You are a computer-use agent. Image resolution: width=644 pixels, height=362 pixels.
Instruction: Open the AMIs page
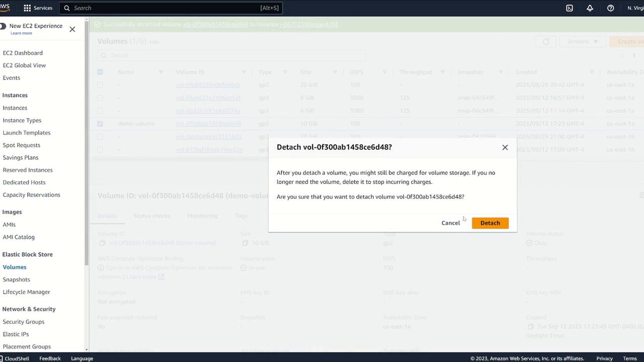[9, 225]
